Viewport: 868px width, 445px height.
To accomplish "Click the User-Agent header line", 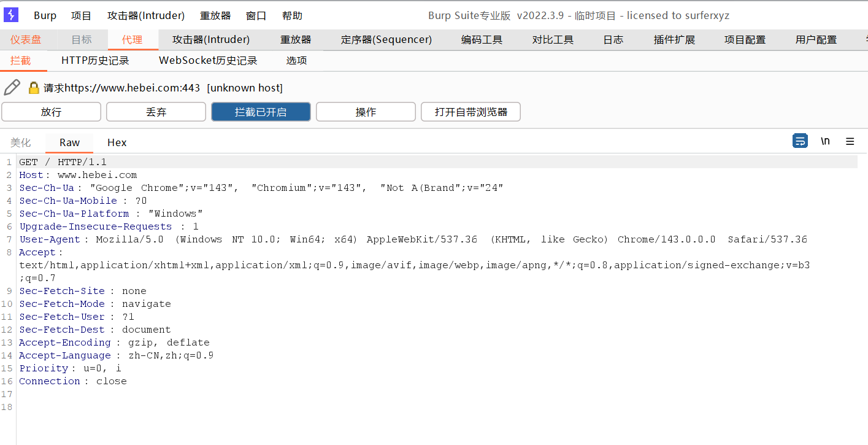I will point(413,239).
